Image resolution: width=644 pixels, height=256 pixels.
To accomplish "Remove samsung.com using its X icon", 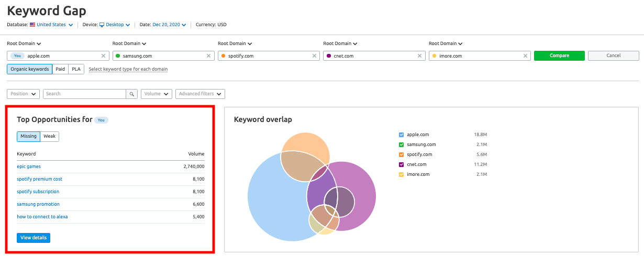I will (208, 55).
